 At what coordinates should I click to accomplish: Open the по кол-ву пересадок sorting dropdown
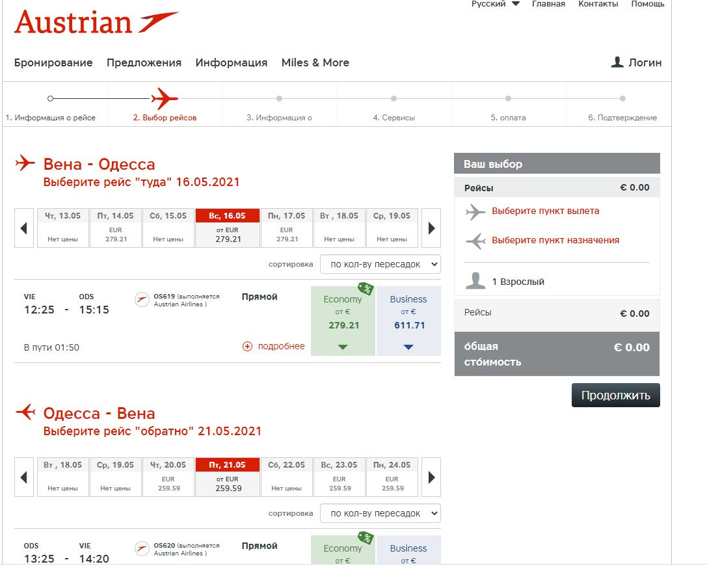tap(380, 264)
